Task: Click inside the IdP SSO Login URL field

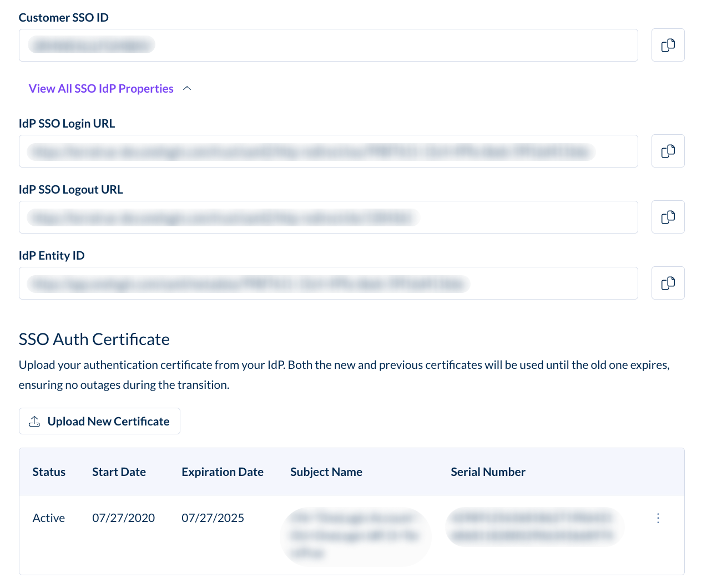Action: (329, 151)
